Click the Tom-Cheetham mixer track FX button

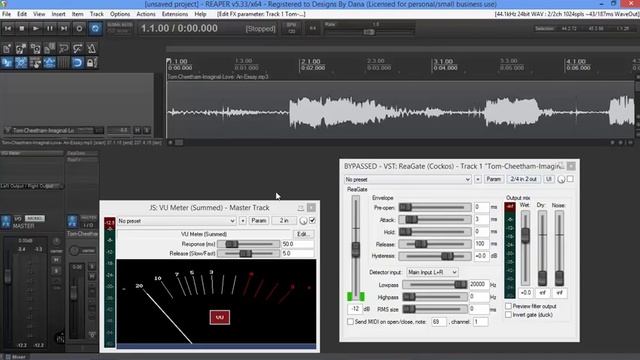(72, 222)
